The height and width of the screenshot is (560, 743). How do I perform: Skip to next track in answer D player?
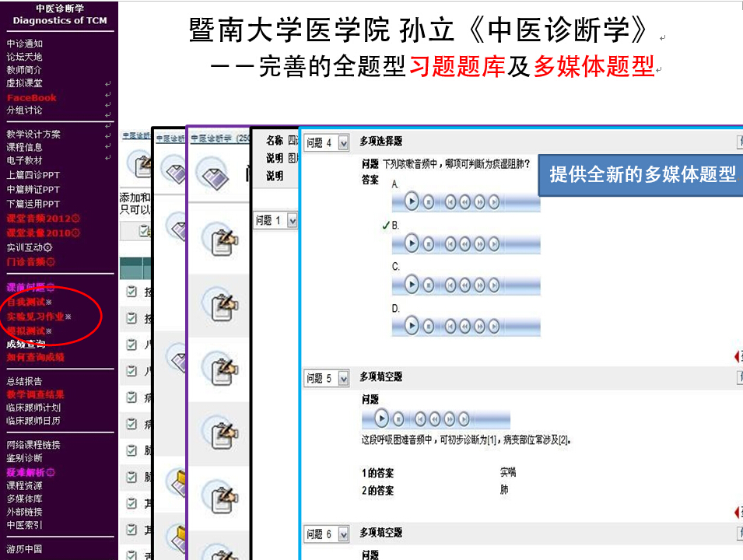pos(494,327)
